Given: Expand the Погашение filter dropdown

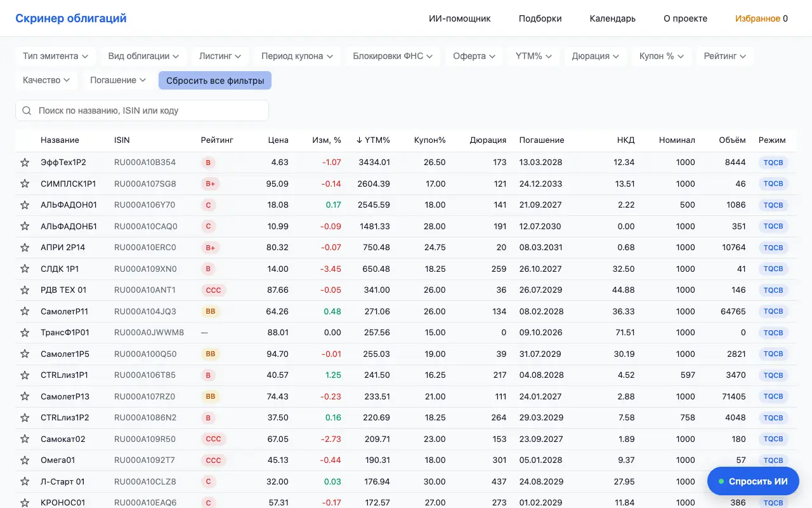Looking at the screenshot, I should point(118,80).
